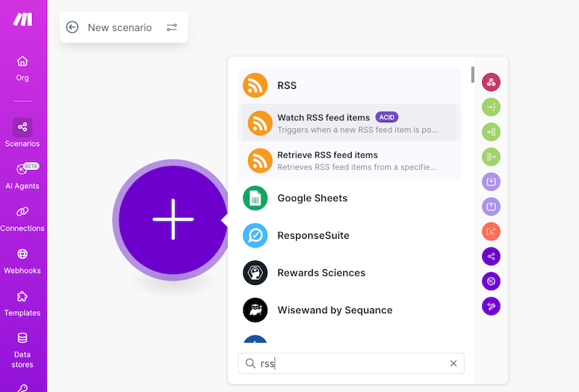Open Webhooks in the sidebar
Screen dimensions: 579x392
point(22,260)
